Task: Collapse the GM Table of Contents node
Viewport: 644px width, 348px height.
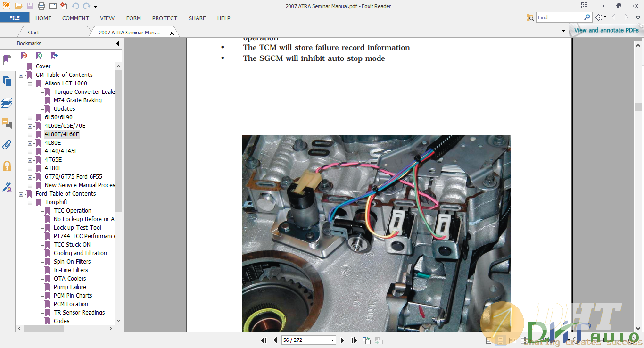Action: coord(21,75)
